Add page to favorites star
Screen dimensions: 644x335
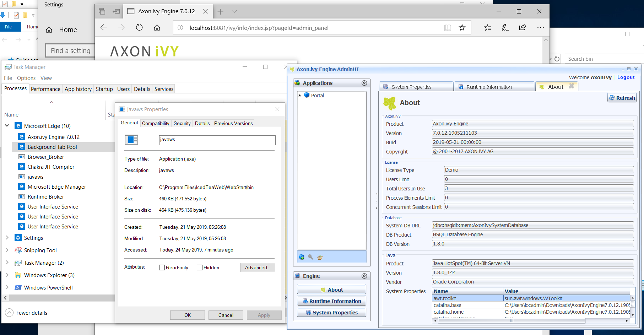462,27
